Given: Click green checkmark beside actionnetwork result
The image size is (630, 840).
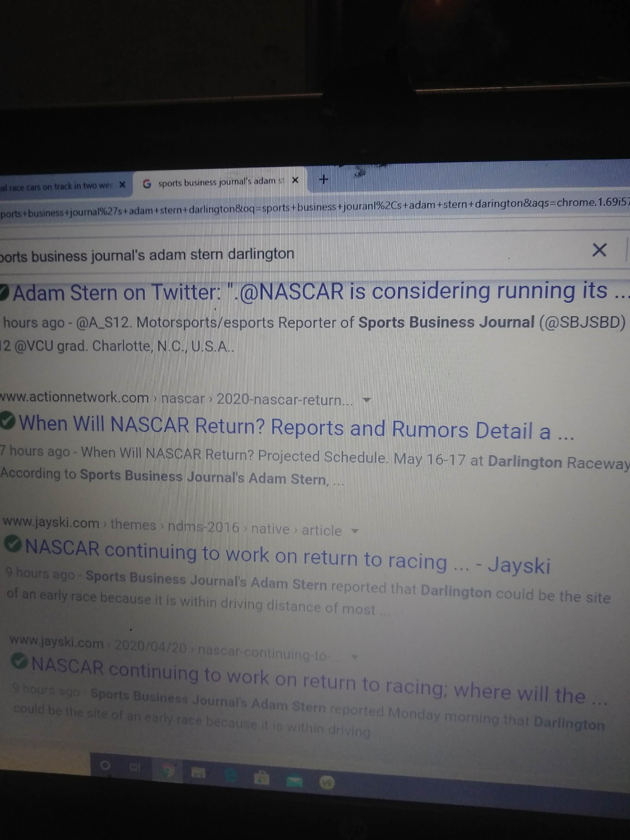Looking at the screenshot, I should coord(8,420).
